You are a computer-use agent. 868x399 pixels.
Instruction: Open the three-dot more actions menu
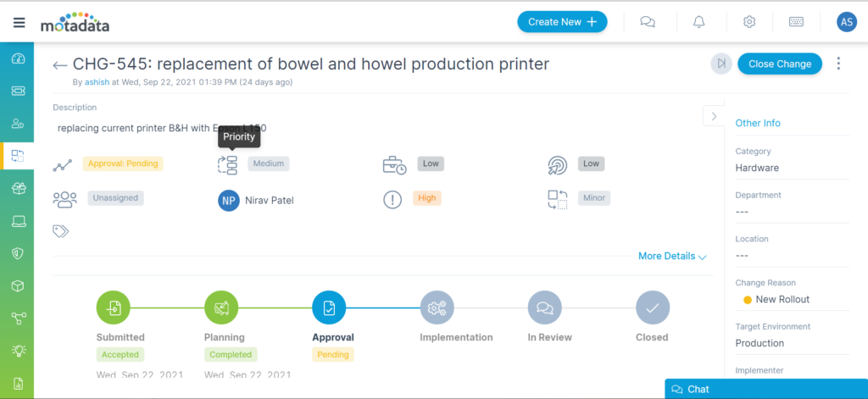coord(838,64)
